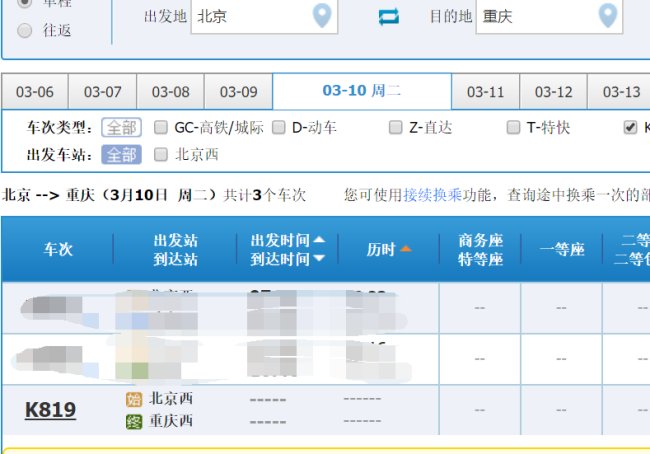This screenshot has width=650, height=454.
Task: Sort by duration orange arrow
Action: click(x=406, y=249)
